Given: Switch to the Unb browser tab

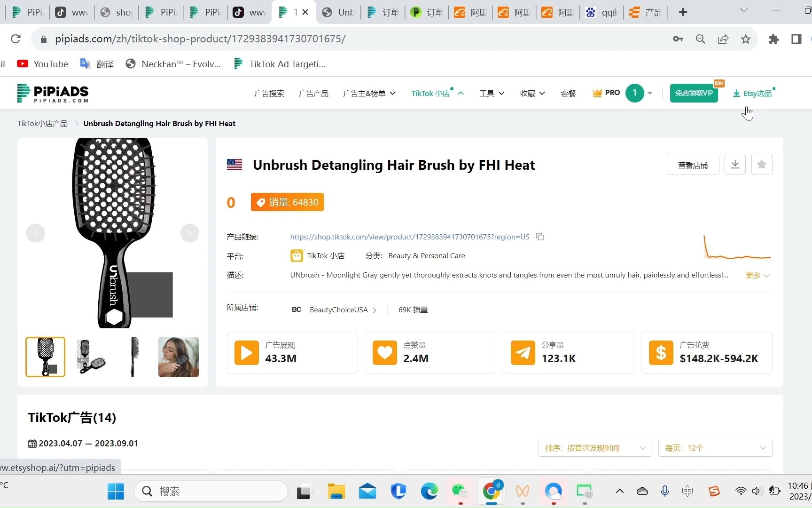Looking at the screenshot, I should [339, 12].
